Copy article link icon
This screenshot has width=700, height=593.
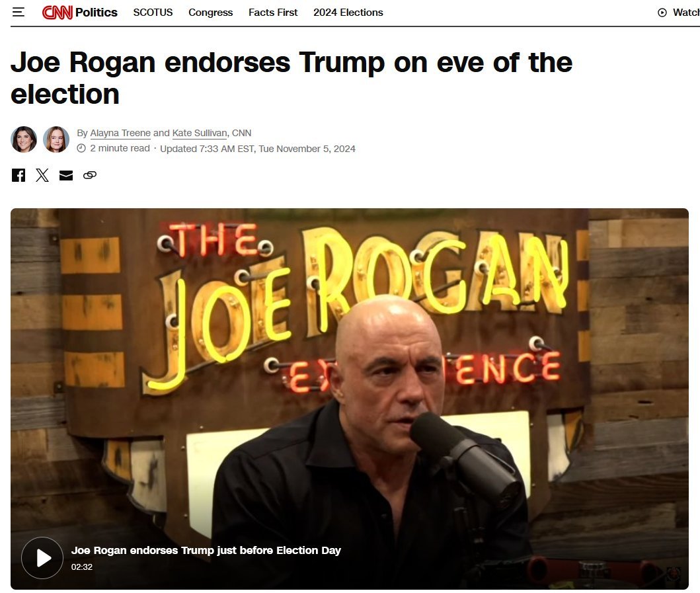click(90, 175)
